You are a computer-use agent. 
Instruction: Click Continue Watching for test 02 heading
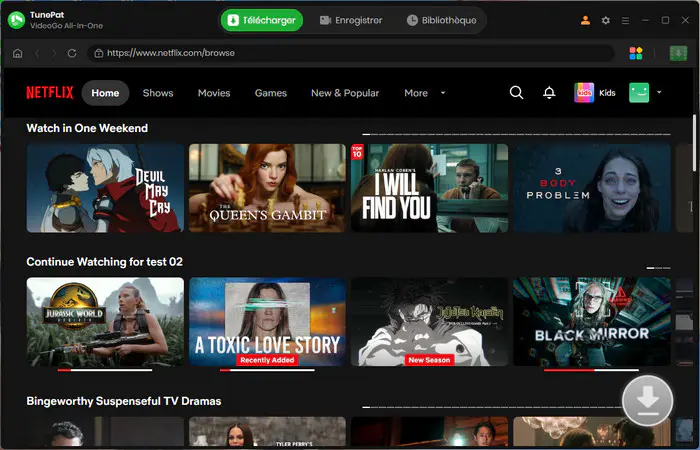[x=104, y=262]
